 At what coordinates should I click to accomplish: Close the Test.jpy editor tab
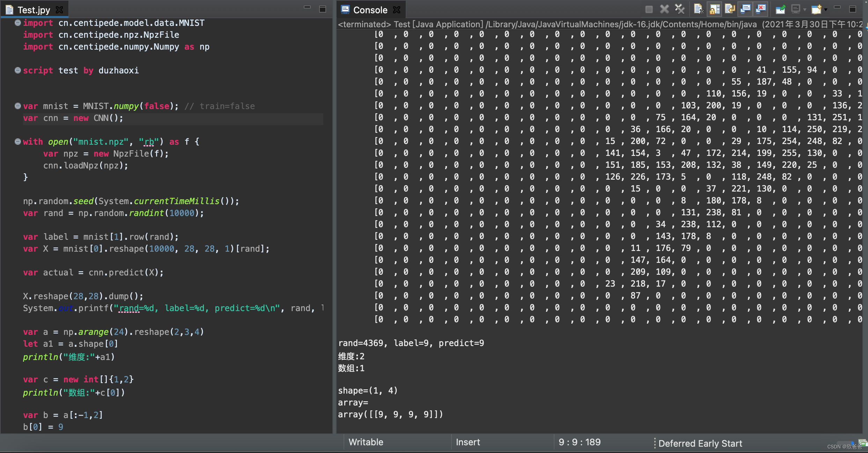(60, 10)
